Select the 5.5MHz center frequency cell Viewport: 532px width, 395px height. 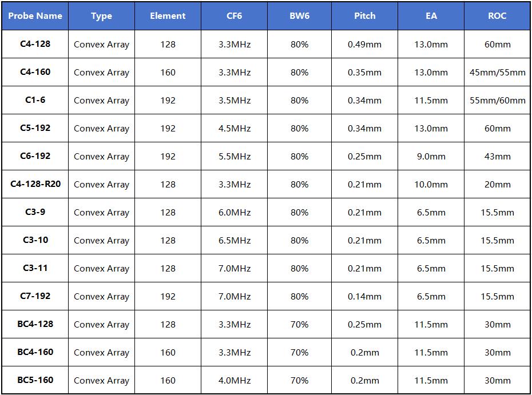coord(235,157)
